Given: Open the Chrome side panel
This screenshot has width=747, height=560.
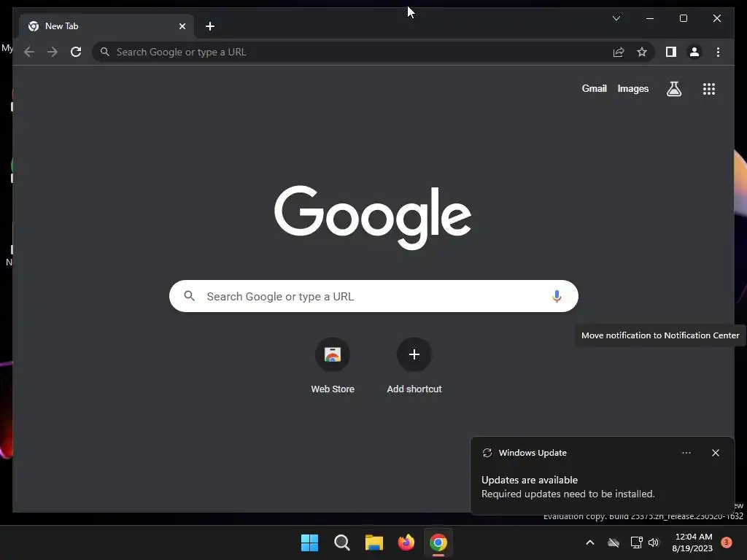Looking at the screenshot, I should pos(671,52).
